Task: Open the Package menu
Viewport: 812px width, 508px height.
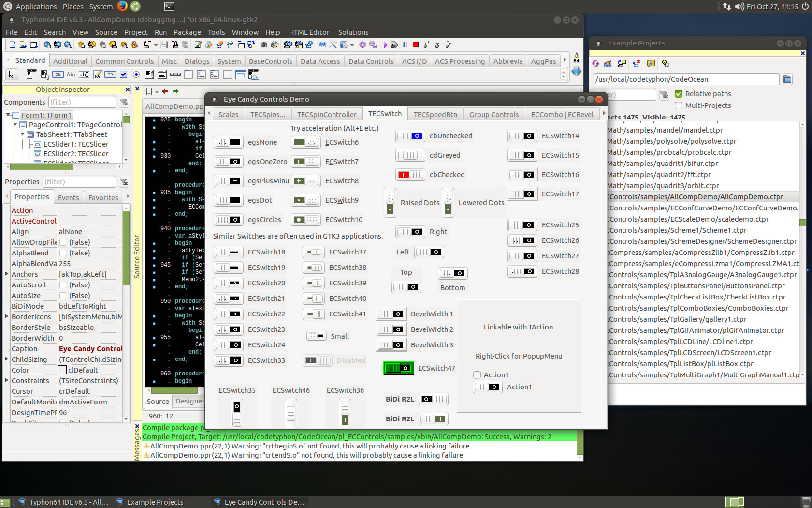Action: pyautogui.click(x=187, y=32)
